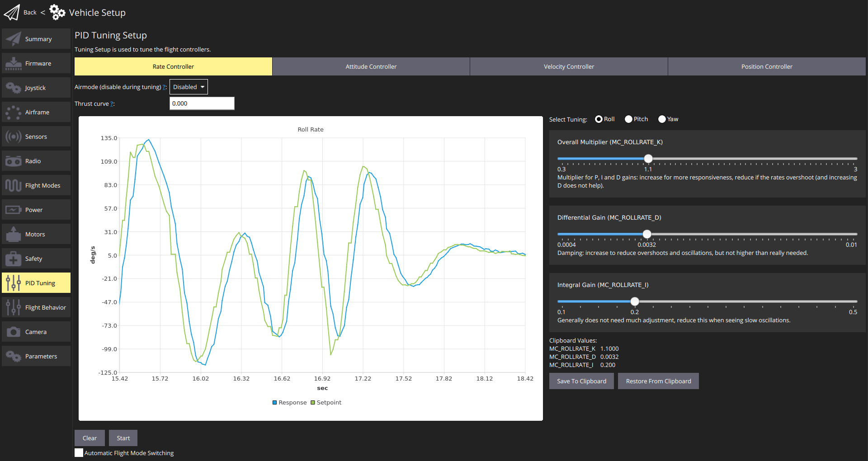Select the Airframe setup icon

click(36, 112)
